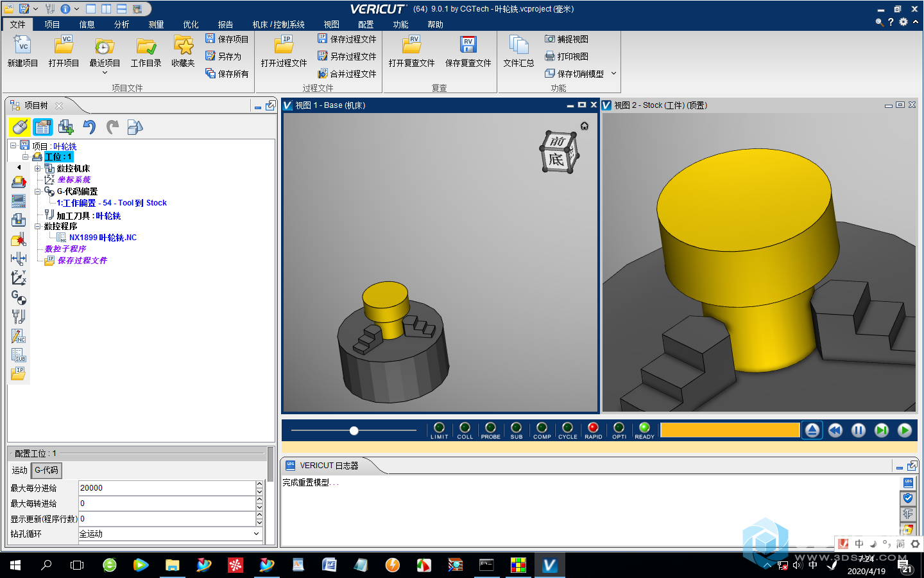Expand the 数控机床 tree node

pyautogui.click(x=37, y=168)
